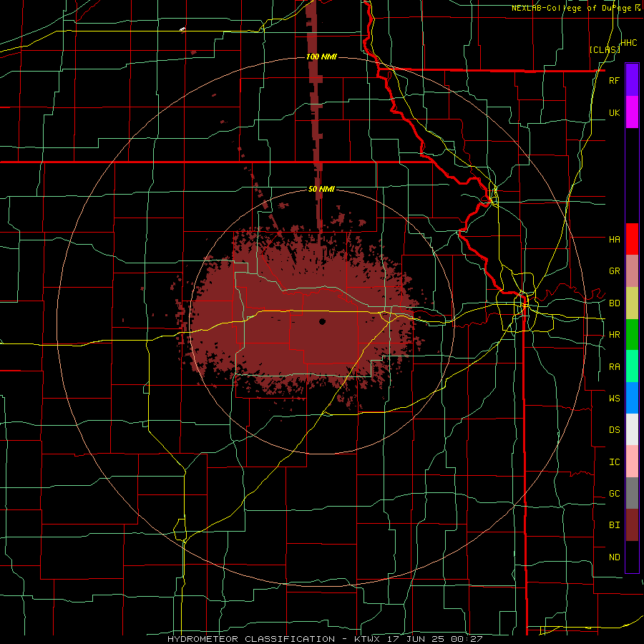
Task: Click the black radar site dot
Action: (322, 321)
